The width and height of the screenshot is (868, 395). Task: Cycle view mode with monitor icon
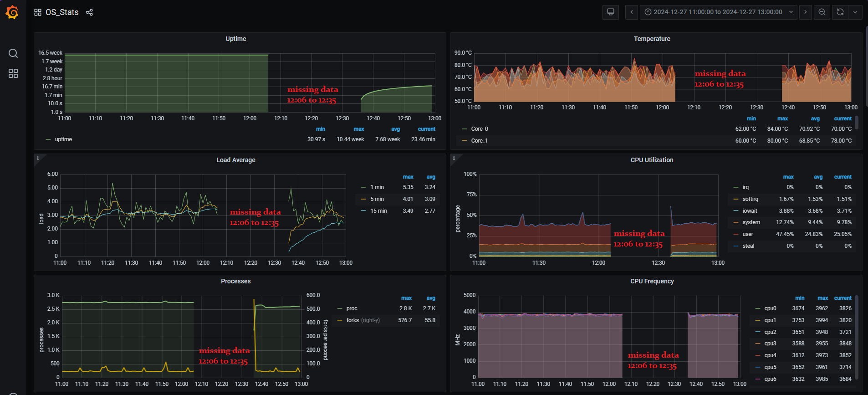click(x=611, y=12)
